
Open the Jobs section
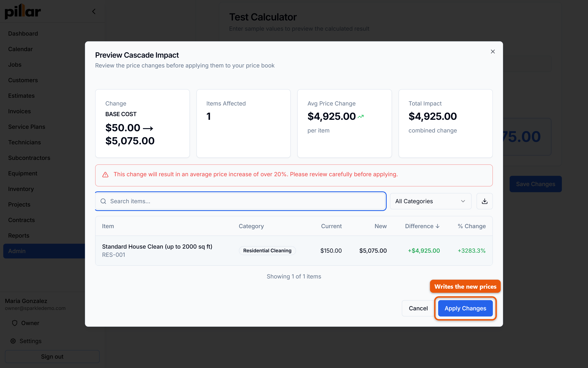tap(14, 65)
